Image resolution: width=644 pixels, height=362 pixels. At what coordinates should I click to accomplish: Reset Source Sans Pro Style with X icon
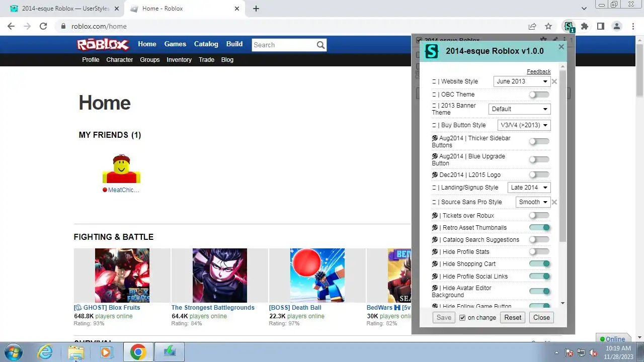tap(554, 202)
